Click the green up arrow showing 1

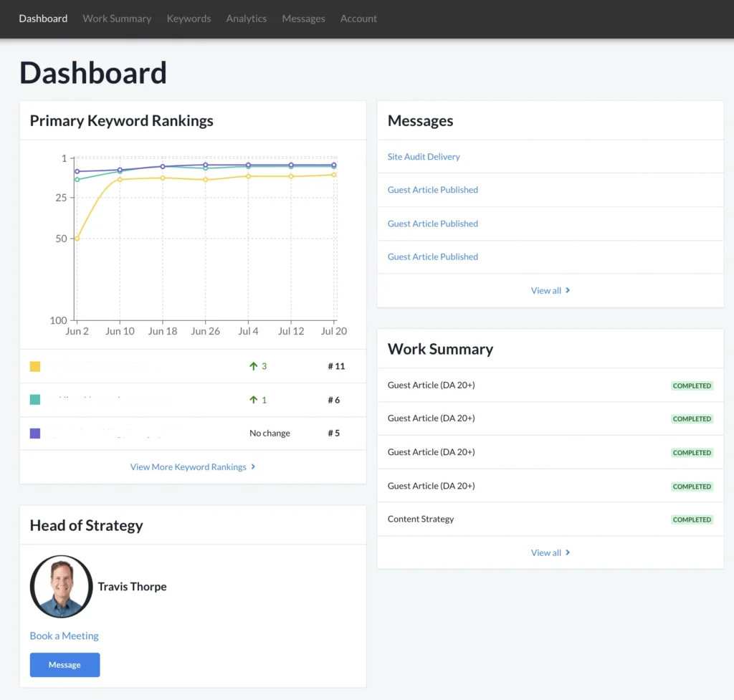point(253,400)
